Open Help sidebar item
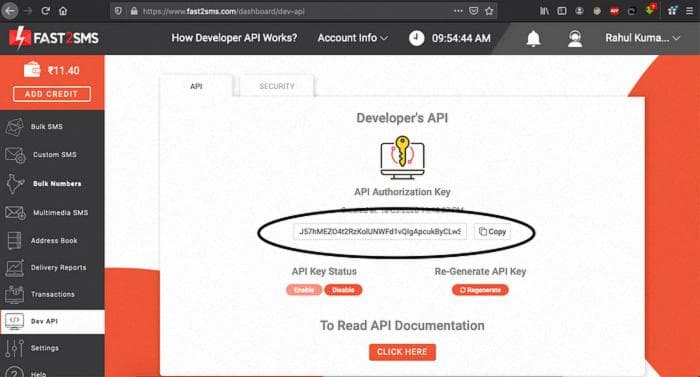 pyautogui.click(x=52, y=372)
